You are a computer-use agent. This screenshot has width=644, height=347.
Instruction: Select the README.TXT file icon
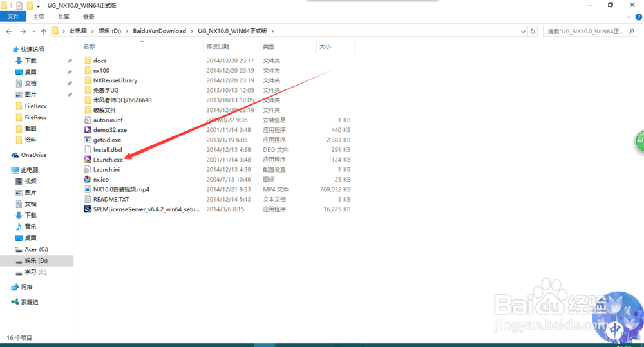(88, 199)
